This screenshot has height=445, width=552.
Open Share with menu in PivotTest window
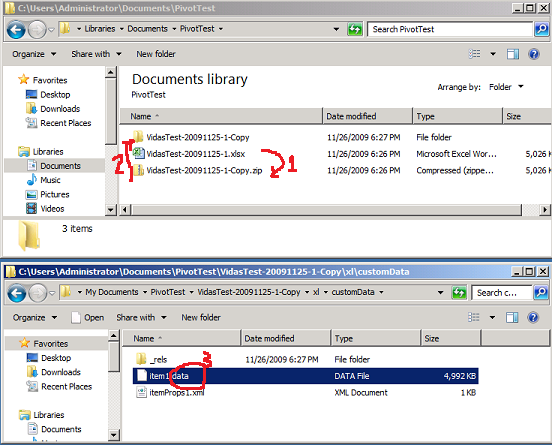[x=96, y=54]
